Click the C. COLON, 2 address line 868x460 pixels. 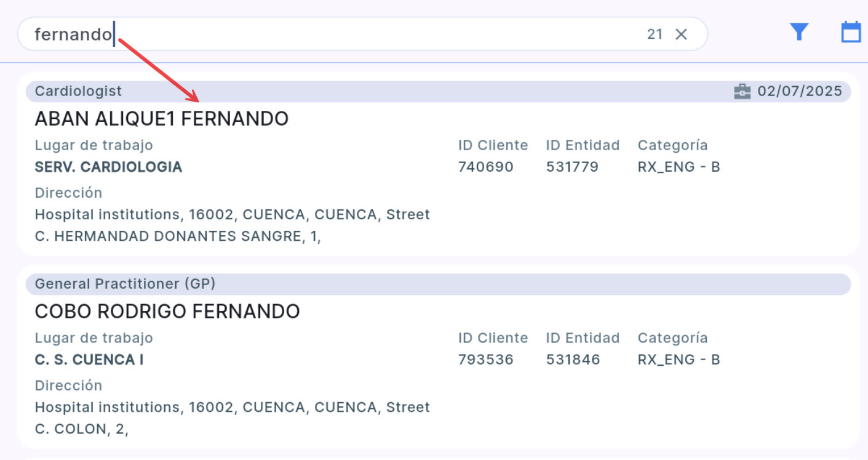(x=82, y=429)
